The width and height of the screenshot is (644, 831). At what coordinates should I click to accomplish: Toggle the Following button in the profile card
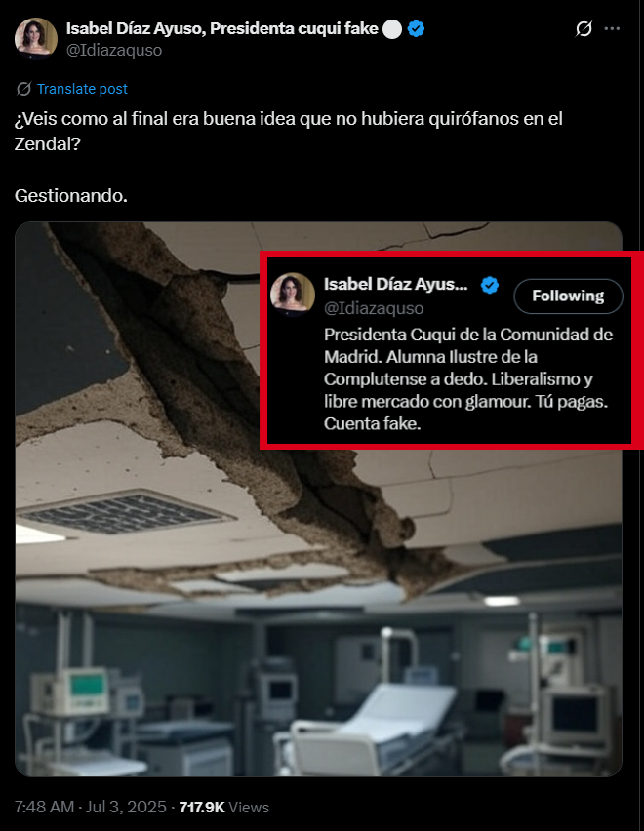(x=568, y=296)
